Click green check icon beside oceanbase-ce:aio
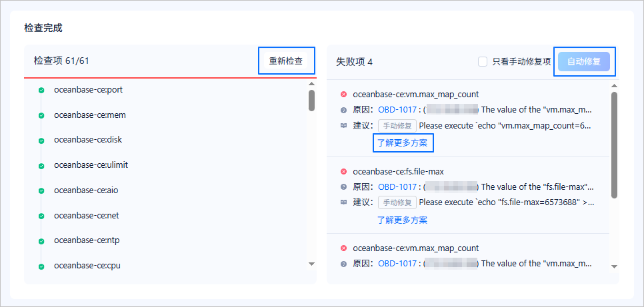The image size is (644, 307). click(x=41, y=191)
